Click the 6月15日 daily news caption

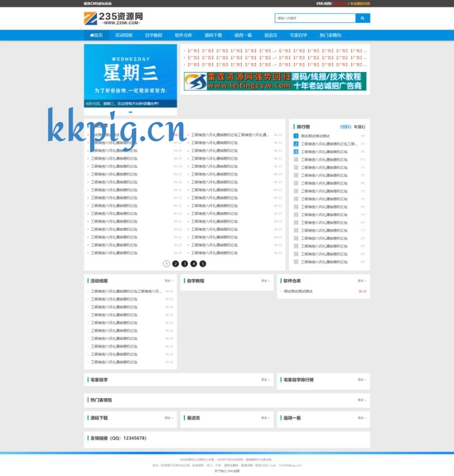123,103
